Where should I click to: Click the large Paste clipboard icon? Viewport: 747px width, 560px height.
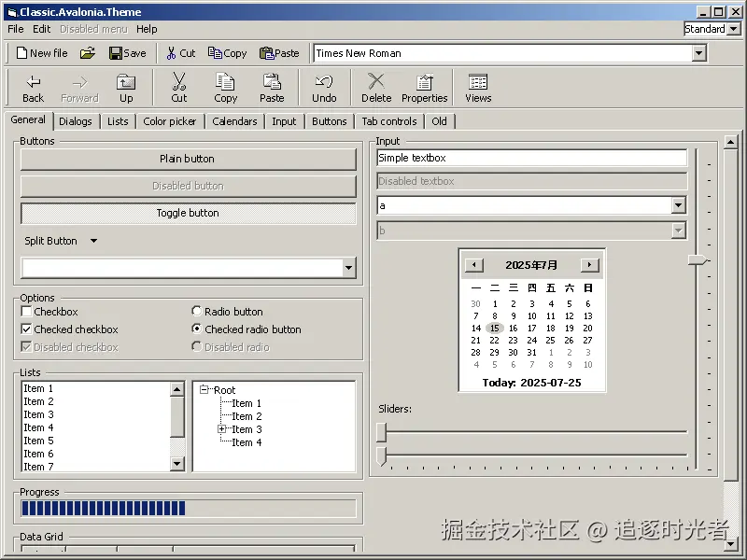(x=272, y=81)
